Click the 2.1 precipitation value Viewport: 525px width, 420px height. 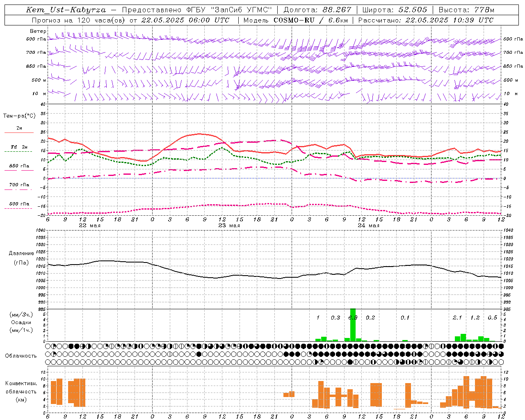click(457, 318)
